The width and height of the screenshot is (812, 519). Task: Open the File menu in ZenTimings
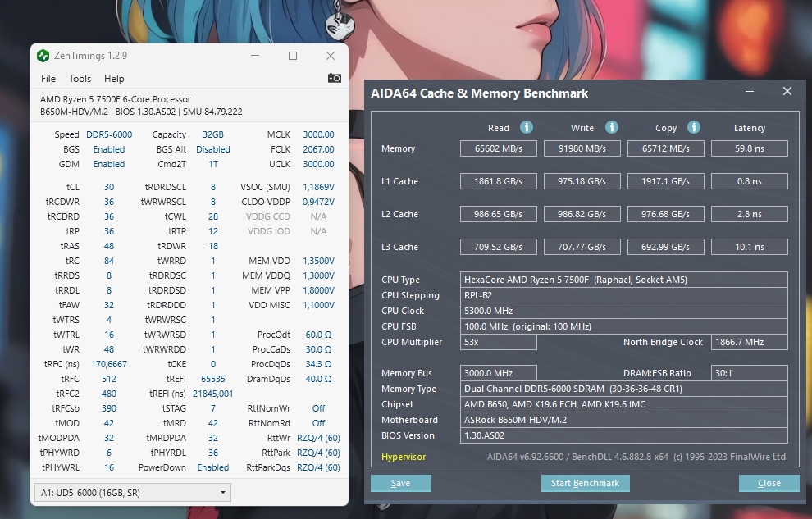coord(48,79)
